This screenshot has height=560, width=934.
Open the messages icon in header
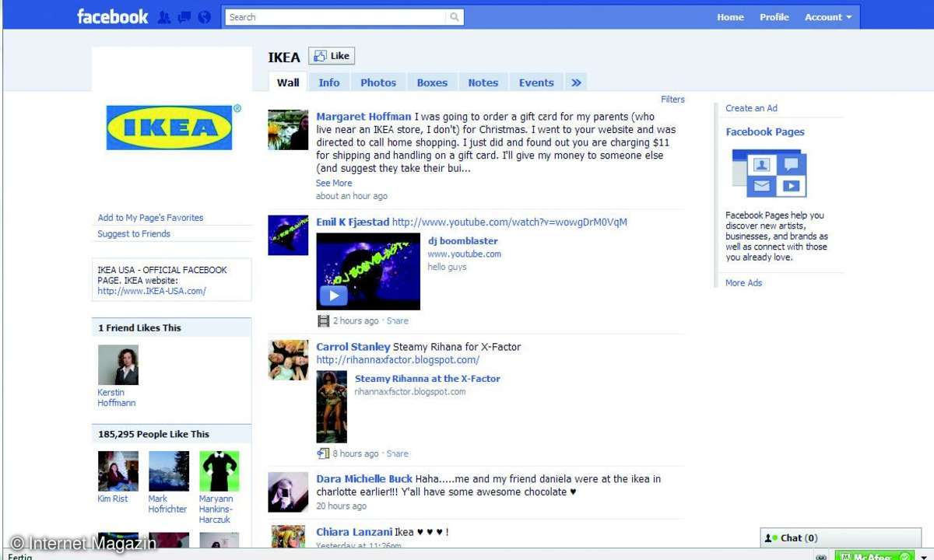point(184,17)
